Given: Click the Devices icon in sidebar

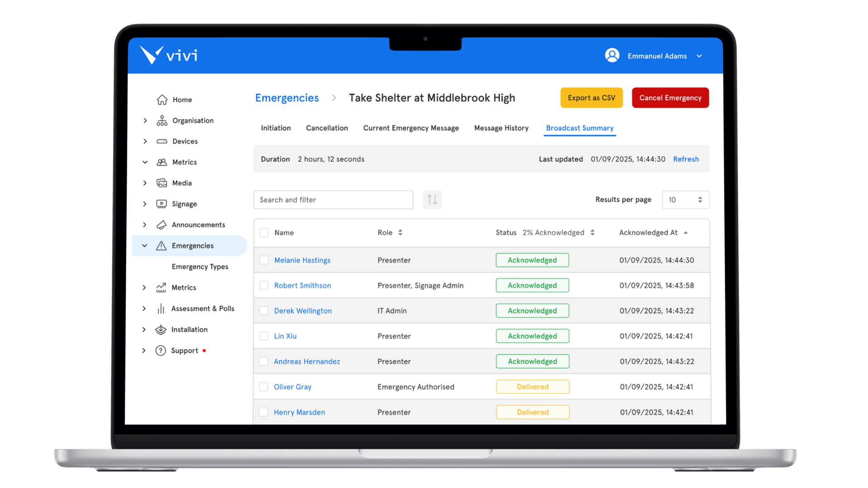Looking at the screenshot, I should [x=162, y=141].
